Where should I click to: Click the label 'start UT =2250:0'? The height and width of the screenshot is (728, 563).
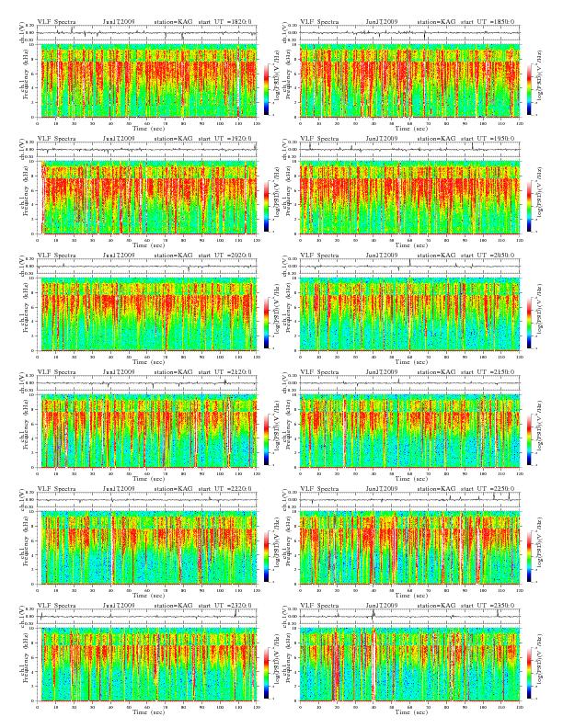click(x=488, y=489)
